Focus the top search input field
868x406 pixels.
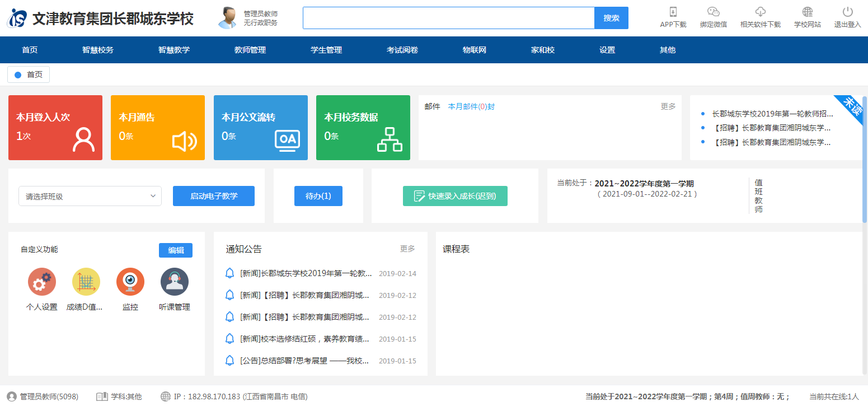click(448, 18)
